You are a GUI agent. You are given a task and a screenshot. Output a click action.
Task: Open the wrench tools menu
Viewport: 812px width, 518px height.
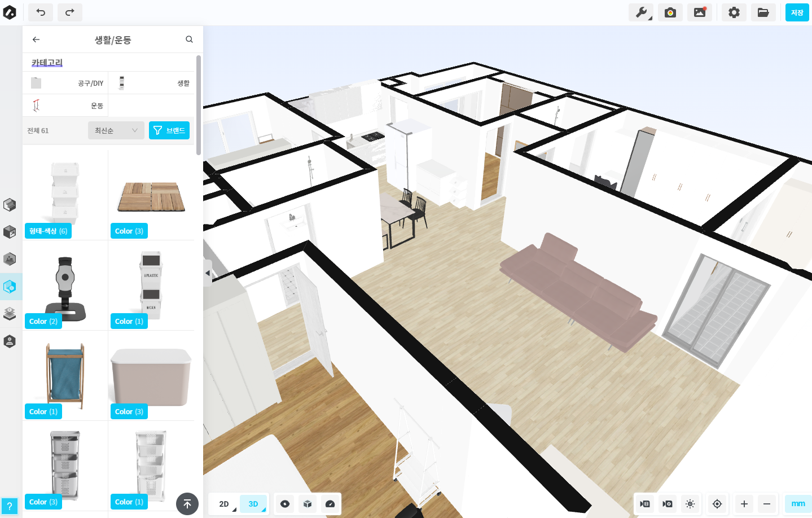[641, 12]
